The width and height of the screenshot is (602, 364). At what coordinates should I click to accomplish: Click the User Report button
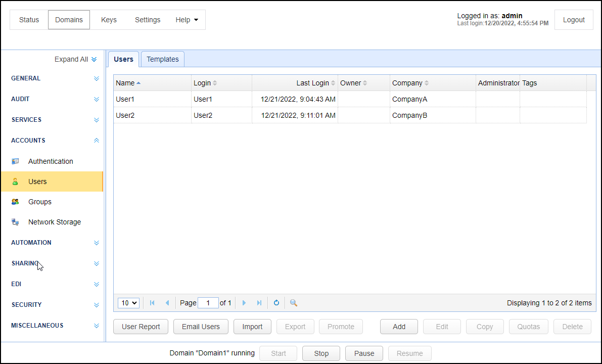[141, 327]
